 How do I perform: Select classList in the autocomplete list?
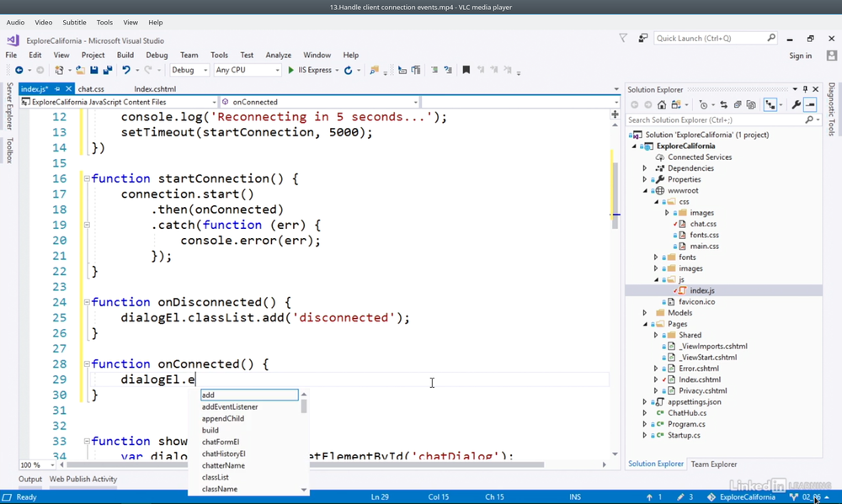216,477
